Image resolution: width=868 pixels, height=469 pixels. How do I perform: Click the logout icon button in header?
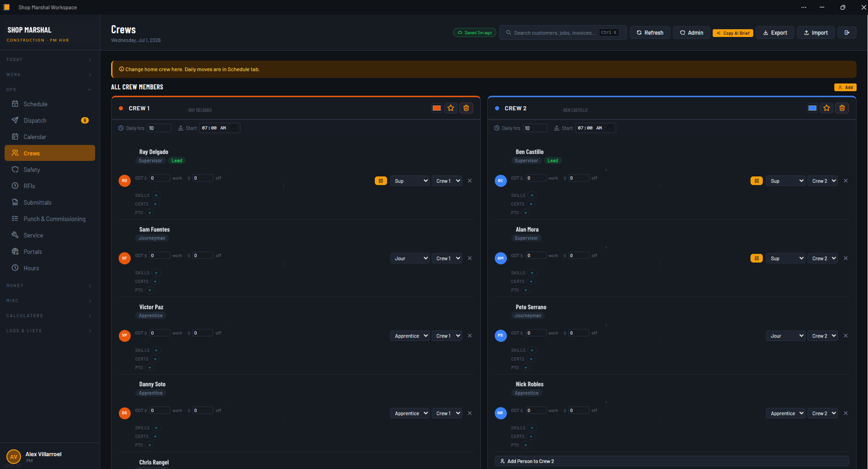pos(847,33)
